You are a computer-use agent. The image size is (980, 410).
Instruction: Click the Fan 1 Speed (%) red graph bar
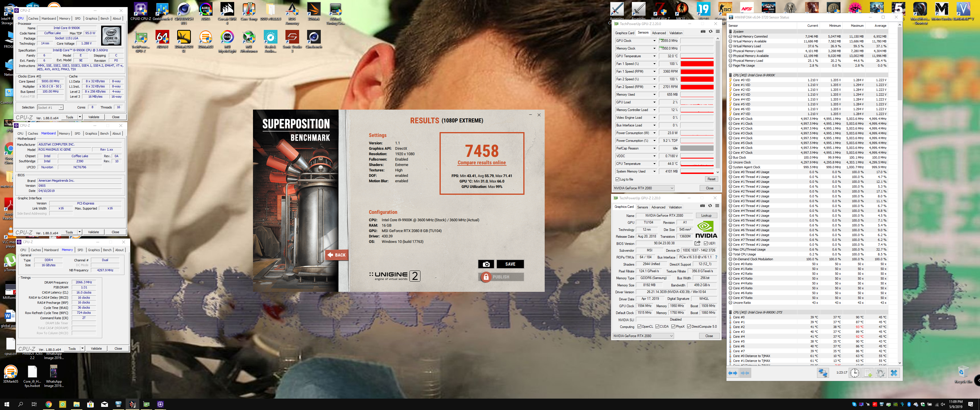[x=697, y=63]
